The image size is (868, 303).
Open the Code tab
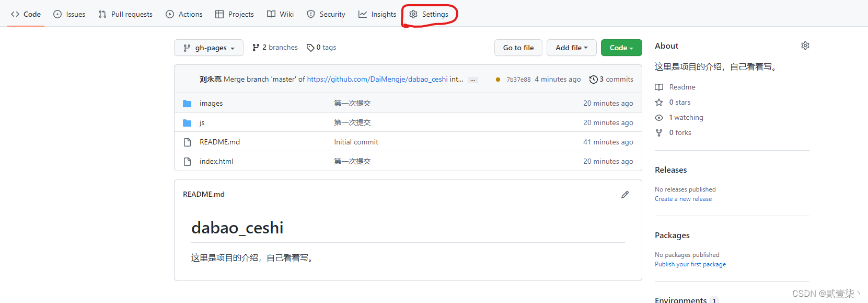pyautogui.click(x=26, y=14)
